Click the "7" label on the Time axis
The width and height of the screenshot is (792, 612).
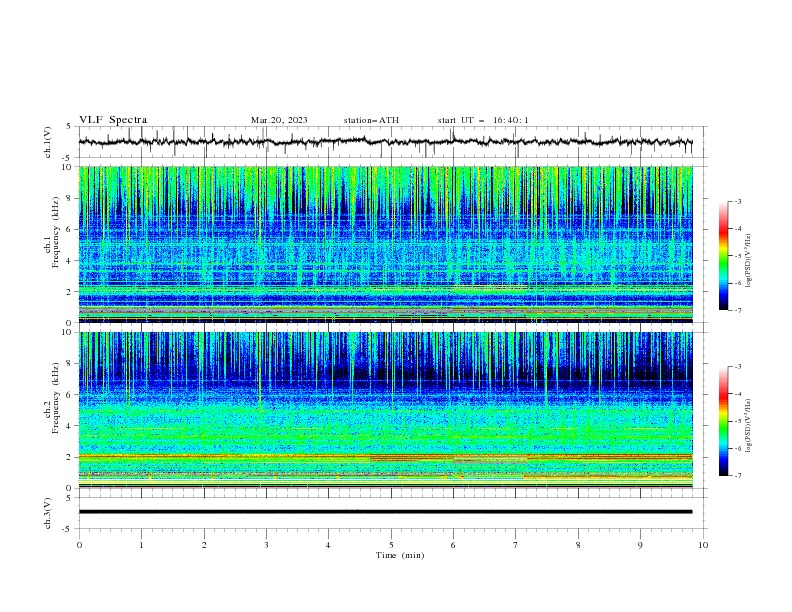coord(516,545)
